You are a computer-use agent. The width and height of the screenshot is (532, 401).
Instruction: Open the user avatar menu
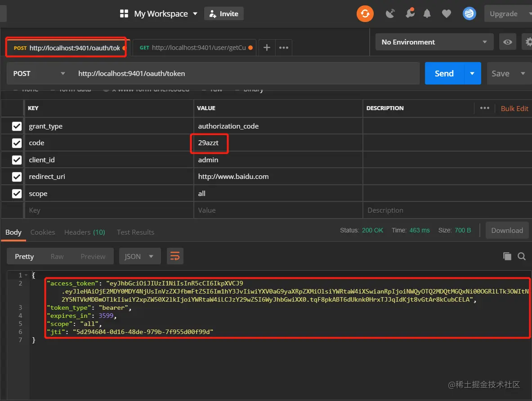(469, 13)
